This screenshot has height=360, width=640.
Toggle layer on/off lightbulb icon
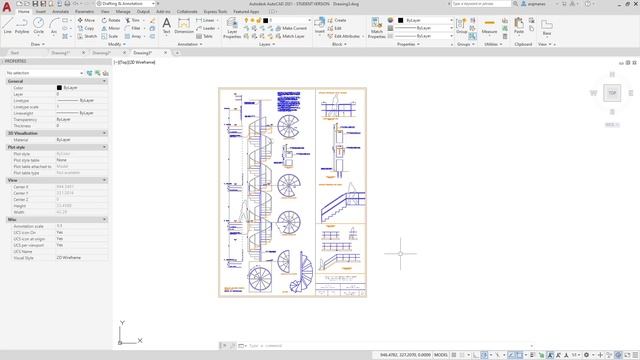click(247, 20)
